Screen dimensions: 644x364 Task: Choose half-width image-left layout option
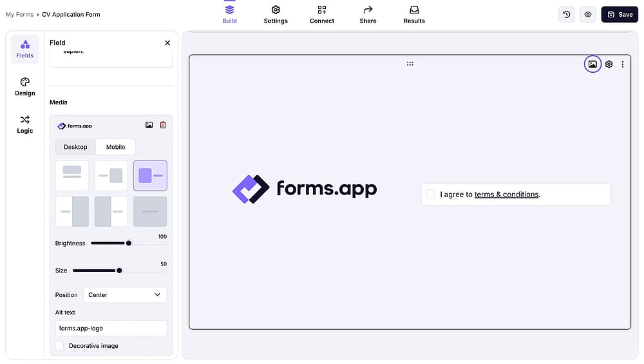tap(111, 211)
